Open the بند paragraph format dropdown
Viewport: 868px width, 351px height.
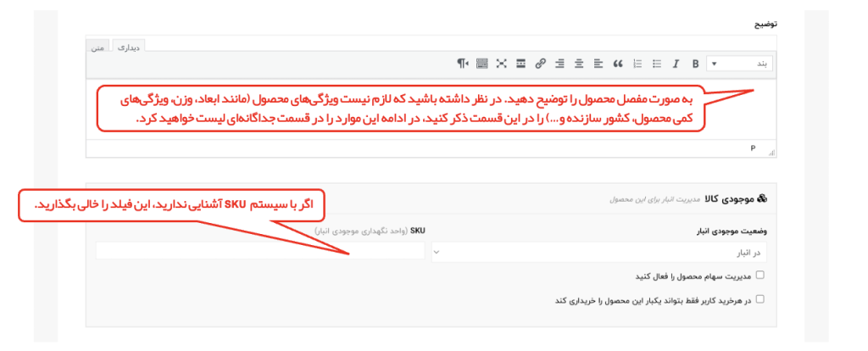click(741, 64)
